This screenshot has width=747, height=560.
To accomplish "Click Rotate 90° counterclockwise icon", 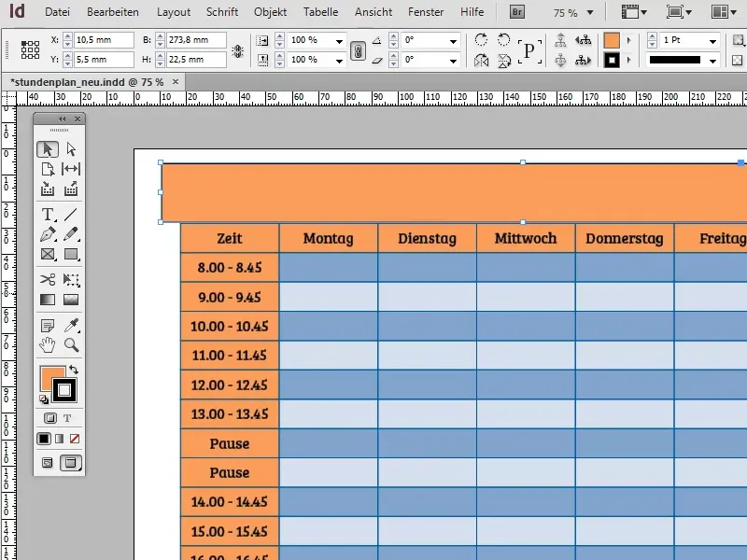I will 503,39.
